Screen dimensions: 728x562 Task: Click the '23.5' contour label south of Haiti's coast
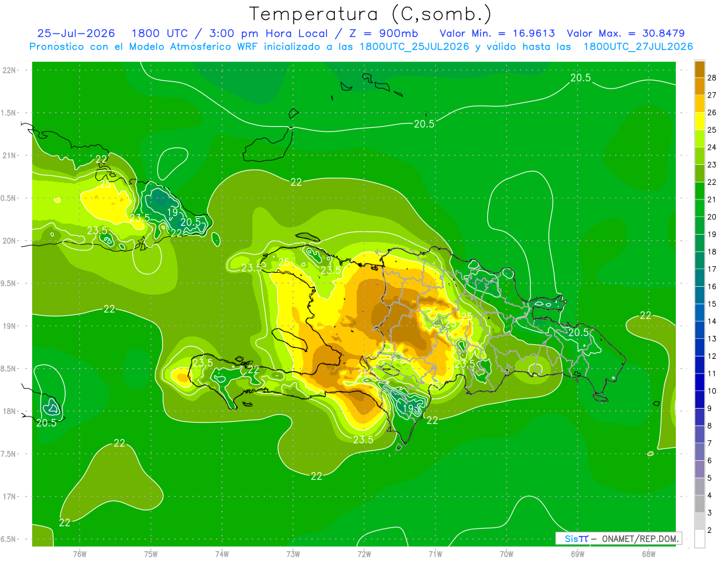363,440
